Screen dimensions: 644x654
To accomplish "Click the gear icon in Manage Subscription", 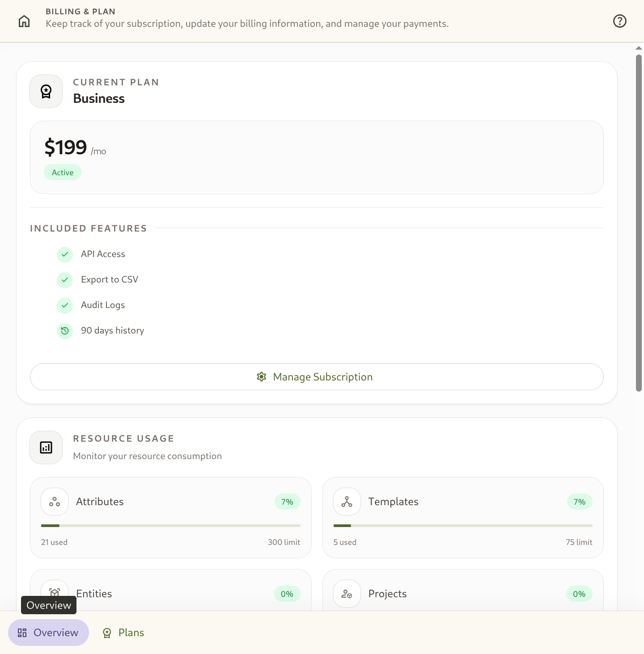I will pyautogui.click(x=262, y=377).
